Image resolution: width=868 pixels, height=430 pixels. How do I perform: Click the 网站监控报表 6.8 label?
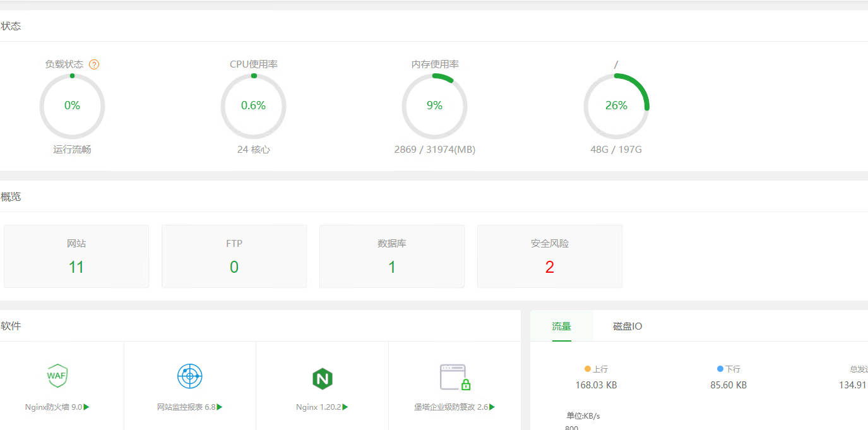pos(186,407)
